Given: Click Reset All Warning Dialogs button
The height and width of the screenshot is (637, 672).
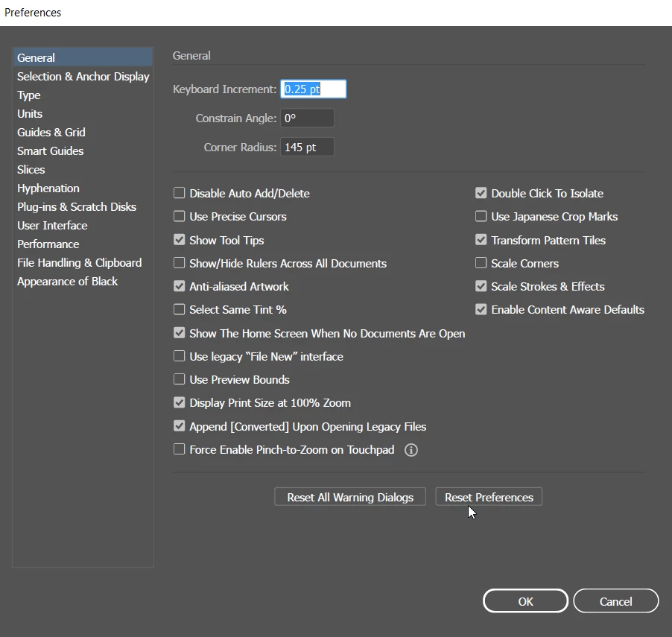Looking at the screenshot, I should (350, 497).
